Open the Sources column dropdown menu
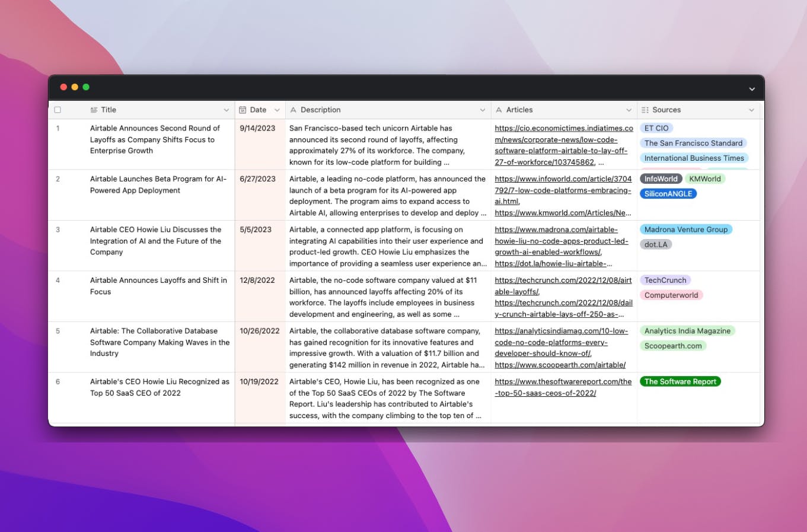Screen dimensions: 807x532 [x=751, y=110]
